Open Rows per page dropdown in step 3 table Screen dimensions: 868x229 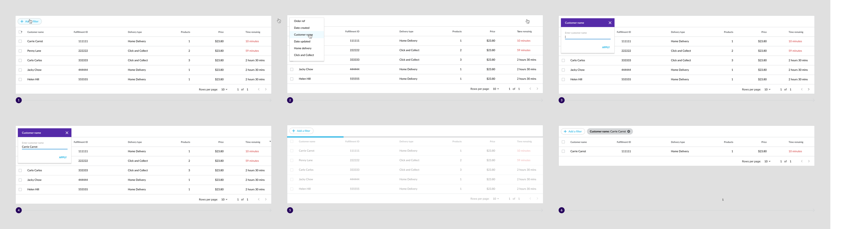[767, 89]
